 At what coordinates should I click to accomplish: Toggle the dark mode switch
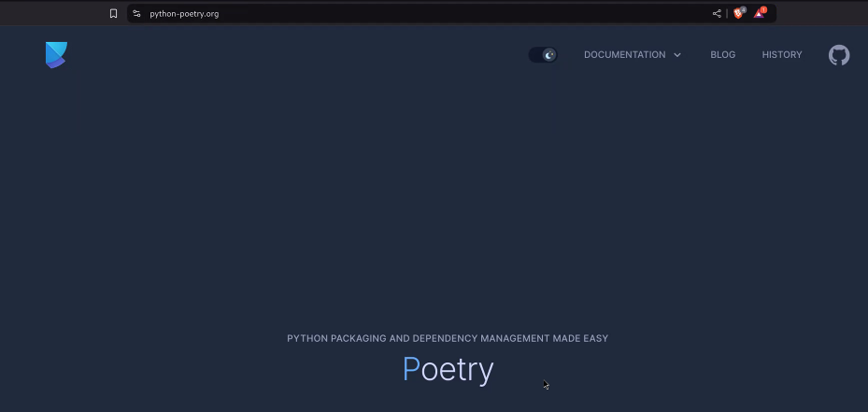coord(543,55)
